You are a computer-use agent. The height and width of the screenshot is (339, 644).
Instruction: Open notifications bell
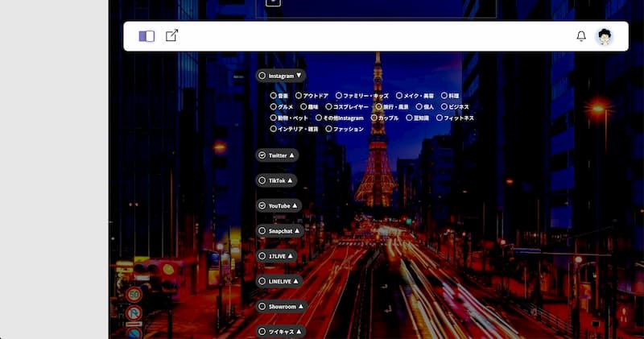point(581,36)
